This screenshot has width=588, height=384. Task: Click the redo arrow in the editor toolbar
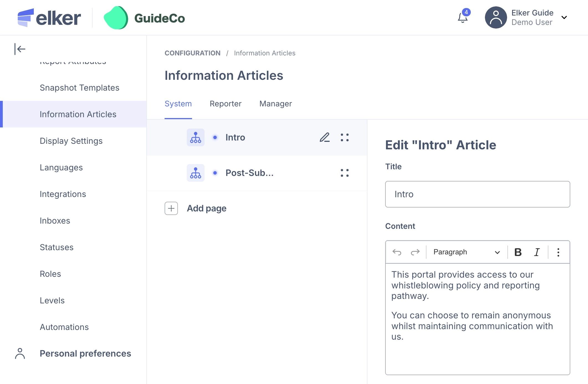[415, 252]
